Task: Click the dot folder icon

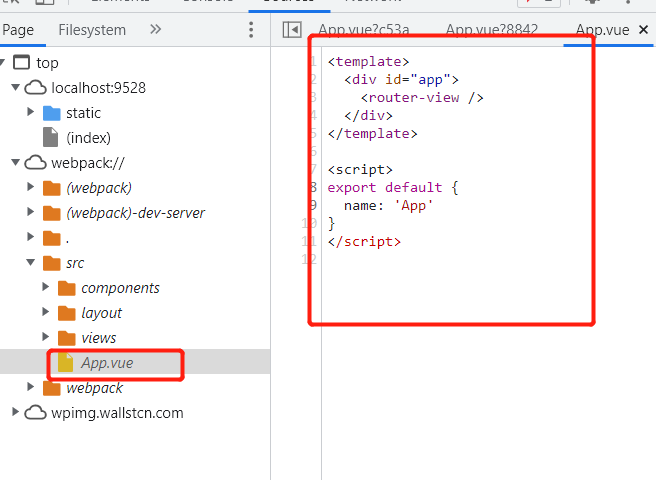Action: (x=51, y=239)
